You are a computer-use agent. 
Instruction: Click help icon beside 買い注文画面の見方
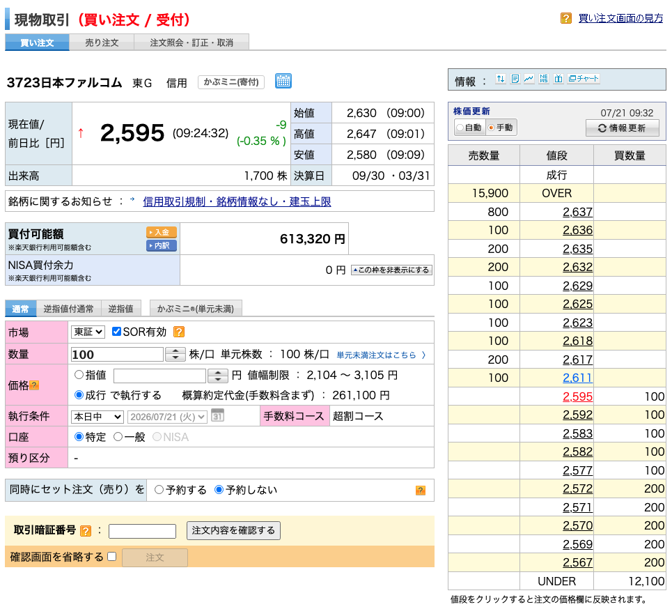click(565, 18)
